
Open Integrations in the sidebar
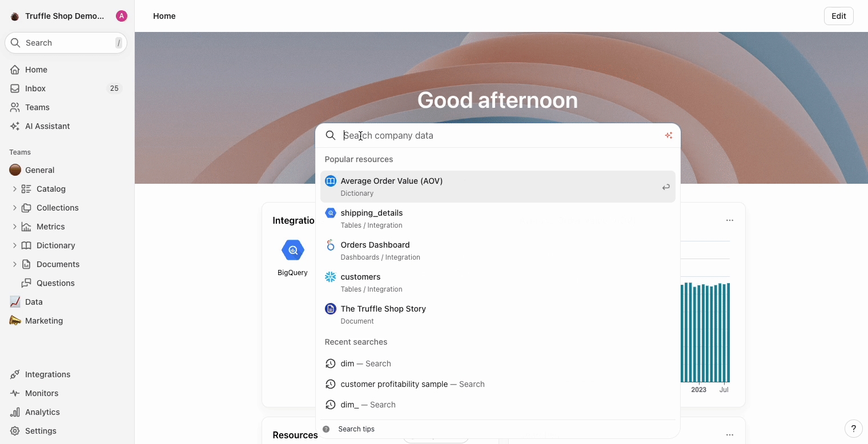click(x=47, y=374)
